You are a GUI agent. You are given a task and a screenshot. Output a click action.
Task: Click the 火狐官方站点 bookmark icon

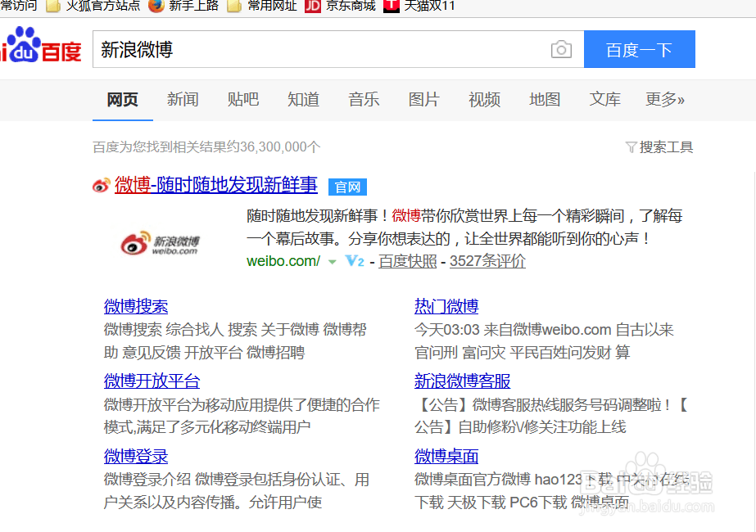[x=52, y=7]
